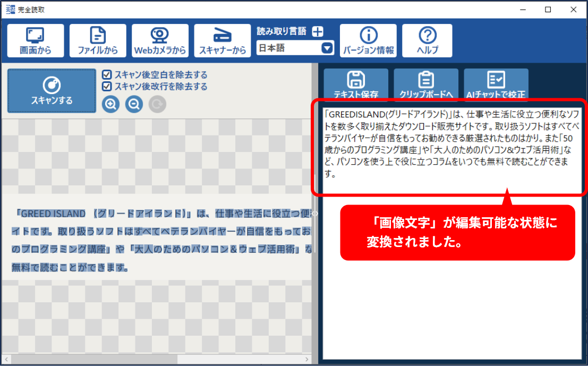Click the 「GREED ISLAND text in image preview
The height and width of the screenshot is (366, 588).
tap(50, 214)
